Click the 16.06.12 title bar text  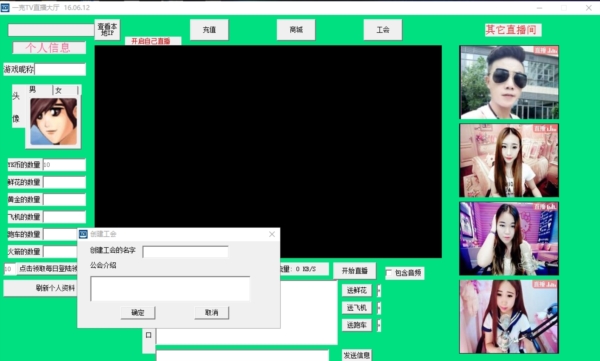click(x=77, y=8)
